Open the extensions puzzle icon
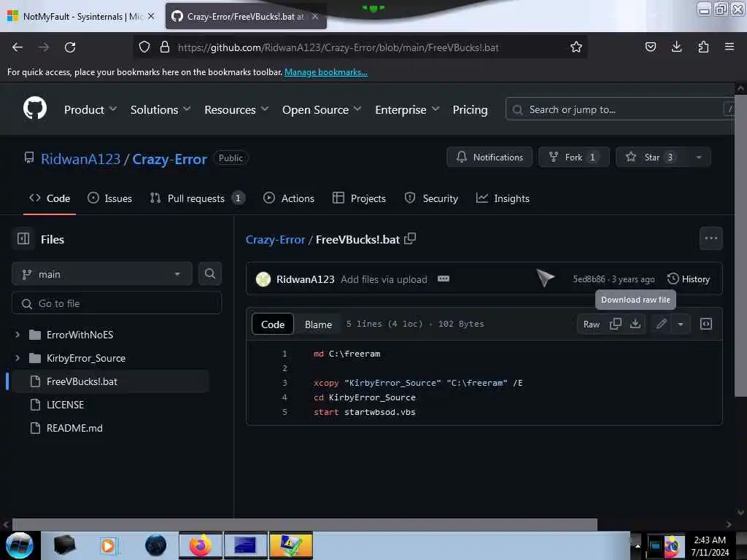 (x=703, y=47)
